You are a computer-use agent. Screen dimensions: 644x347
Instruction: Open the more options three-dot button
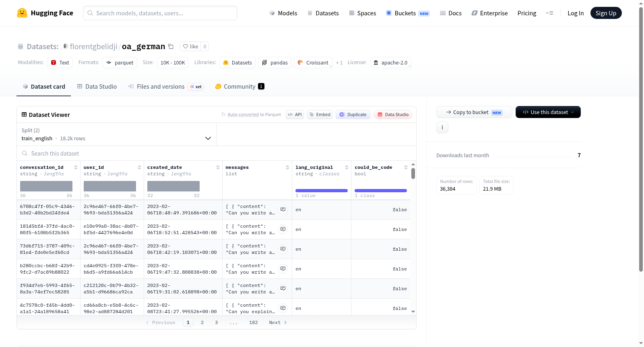point(442,127)
